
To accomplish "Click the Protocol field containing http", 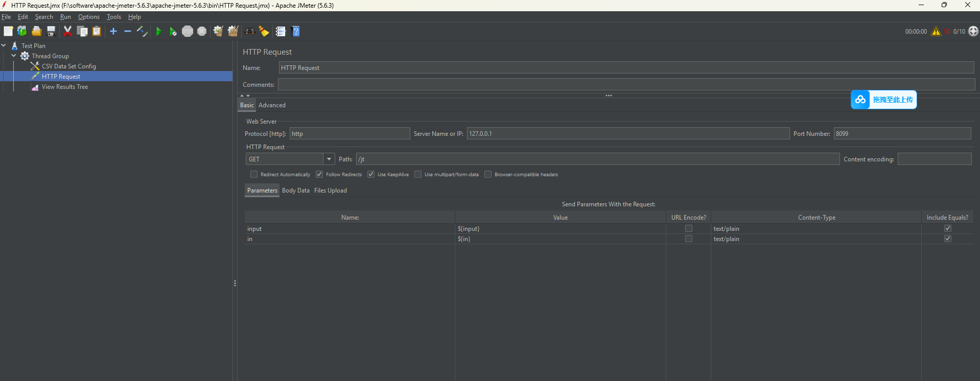I will (350, 133).
